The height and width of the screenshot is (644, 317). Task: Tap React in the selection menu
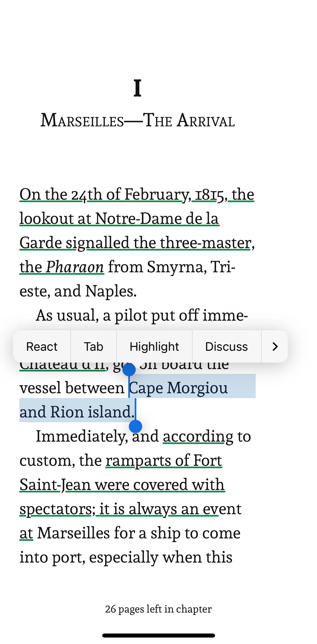[42, 346]
